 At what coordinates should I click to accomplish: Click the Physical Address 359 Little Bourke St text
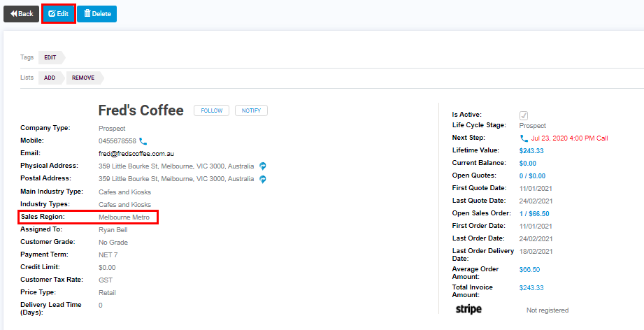[176, 166]
